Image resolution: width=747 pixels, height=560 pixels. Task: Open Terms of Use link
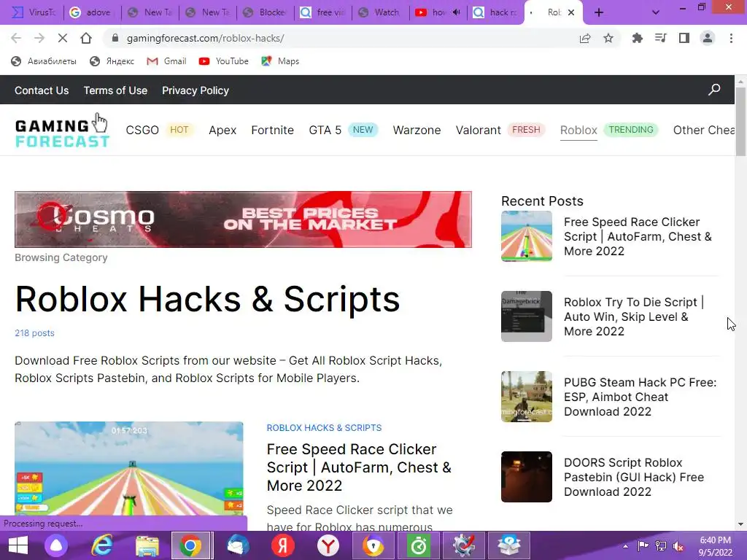[x=115, y=90]
